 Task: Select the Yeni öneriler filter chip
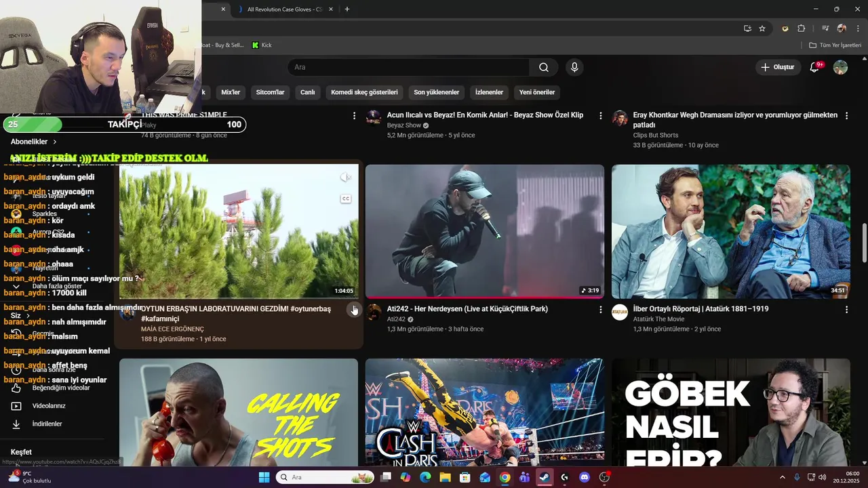tap(537, 92)
